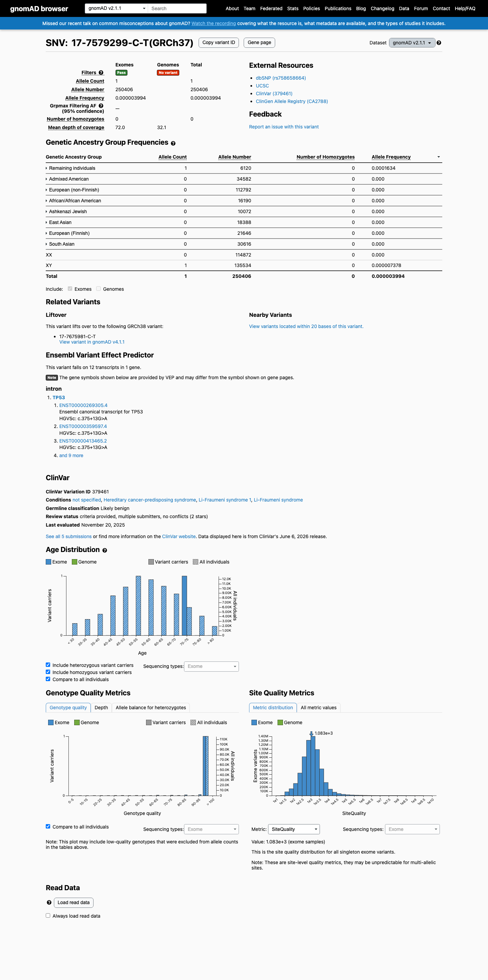
Task: Click Report an issue with this variant
Action: point(284,127)
